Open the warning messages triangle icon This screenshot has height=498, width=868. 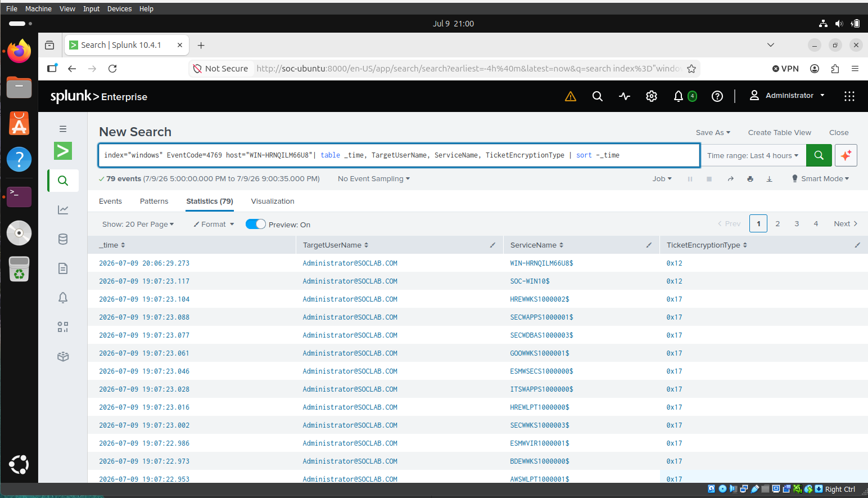click(571, 96)
